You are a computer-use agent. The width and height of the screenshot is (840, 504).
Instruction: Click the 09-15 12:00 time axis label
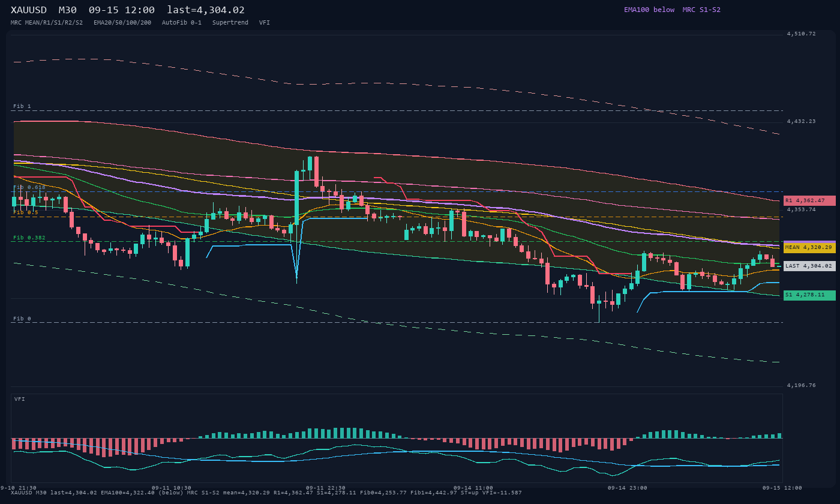[x=782, y=488]
